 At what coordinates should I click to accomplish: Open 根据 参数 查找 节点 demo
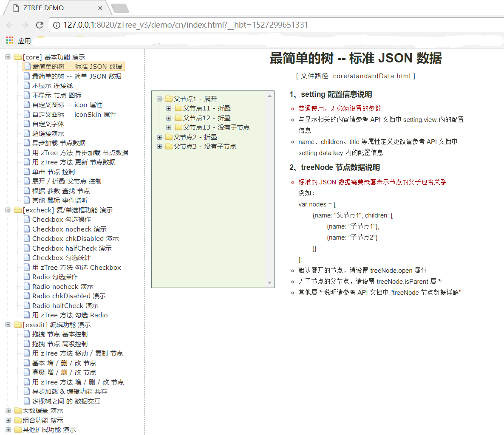tap(61, 191)
